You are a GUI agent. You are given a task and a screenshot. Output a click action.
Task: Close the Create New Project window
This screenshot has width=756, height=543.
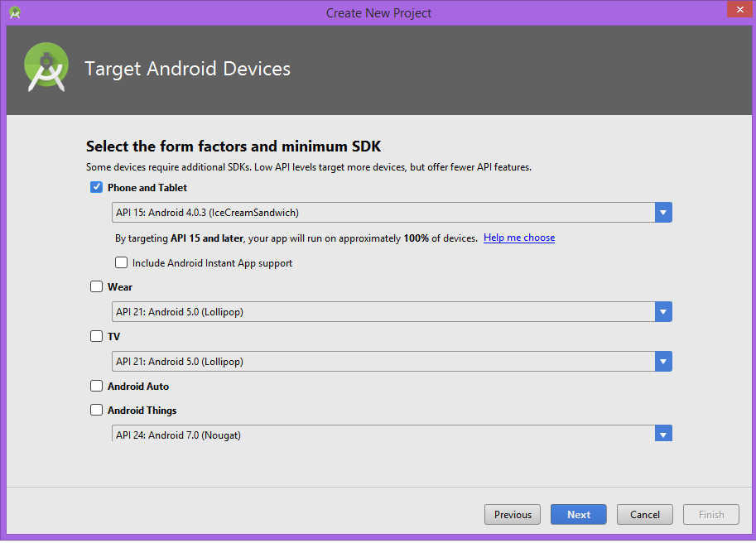(739, 9)
